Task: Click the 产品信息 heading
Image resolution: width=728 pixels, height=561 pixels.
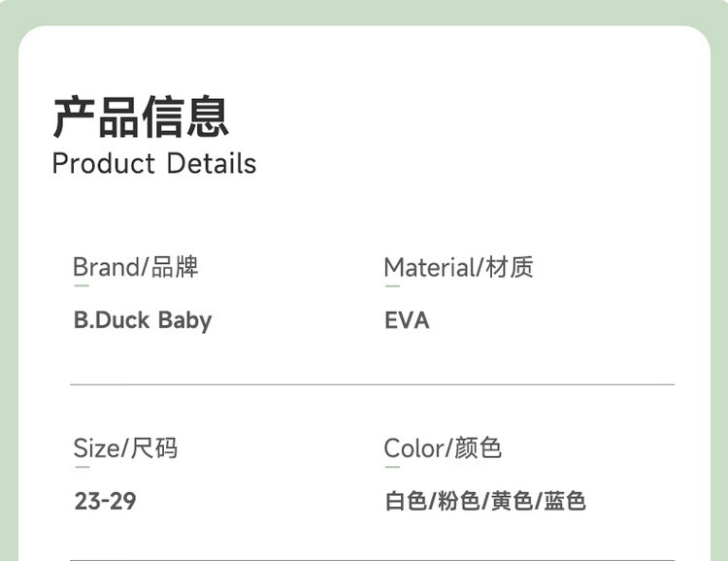Action: tap(141, 117)
